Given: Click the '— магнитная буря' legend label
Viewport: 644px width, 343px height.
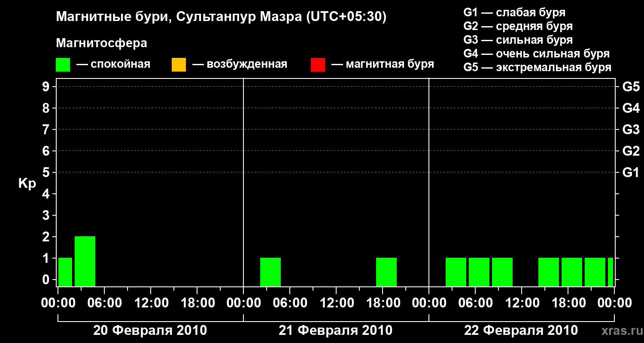Looking at the screenshot, I should click(383, 65).
